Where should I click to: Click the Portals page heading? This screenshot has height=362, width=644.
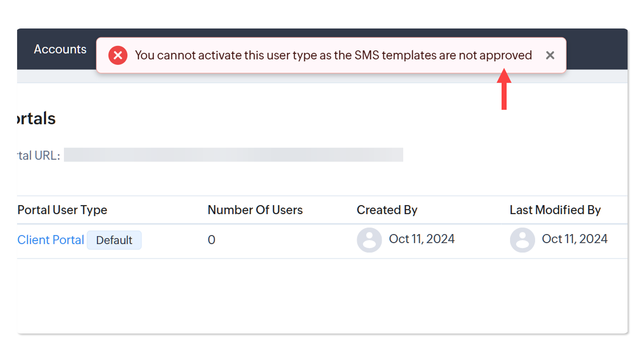click(x=36, y=119)
